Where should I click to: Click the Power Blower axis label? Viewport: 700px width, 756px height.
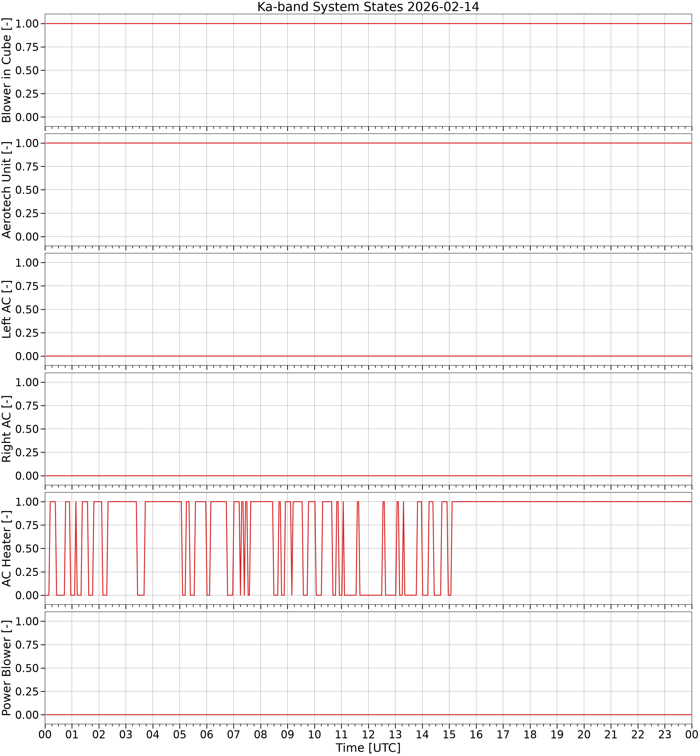pyautogui.click(x=7, y=668)
